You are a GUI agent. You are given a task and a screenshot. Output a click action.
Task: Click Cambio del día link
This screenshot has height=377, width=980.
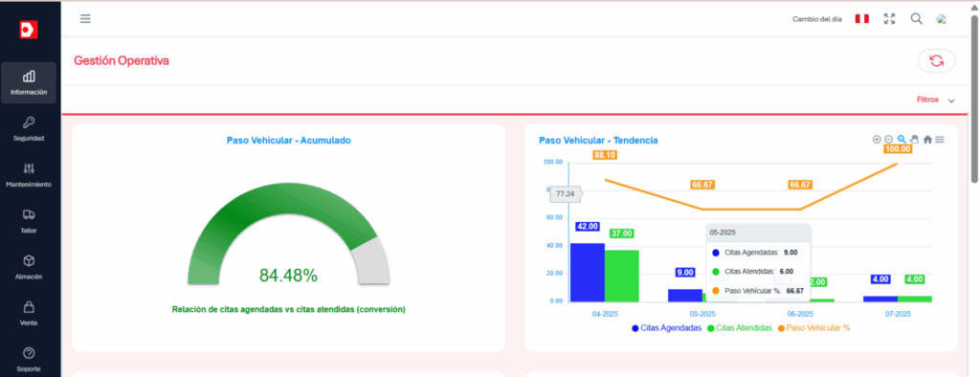click(817, 19)
